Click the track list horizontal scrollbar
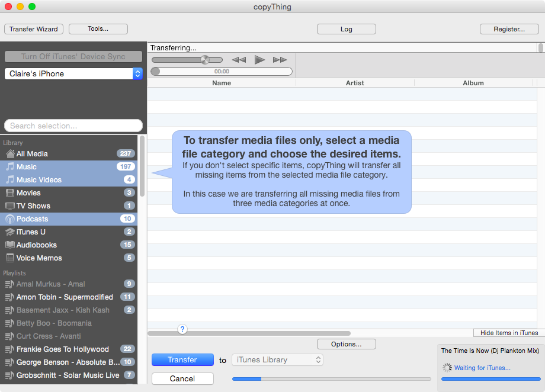 coord(249,333)
